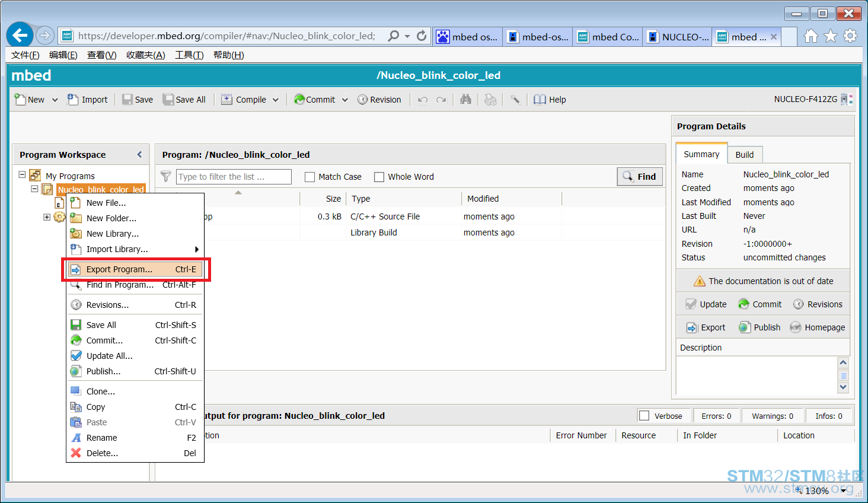Collapse the My Programs tree node
This screenshot has width=868, height=503.
(x=22, y=175)
